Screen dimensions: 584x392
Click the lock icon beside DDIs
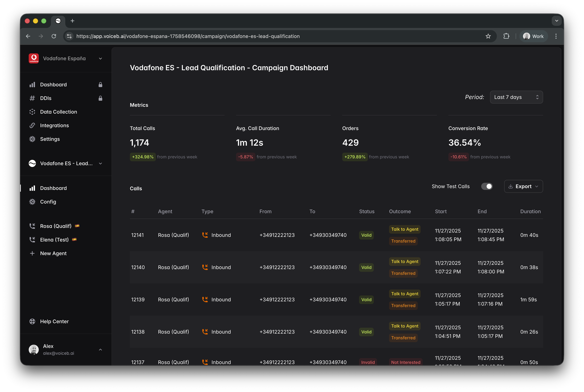click(100, 98)
